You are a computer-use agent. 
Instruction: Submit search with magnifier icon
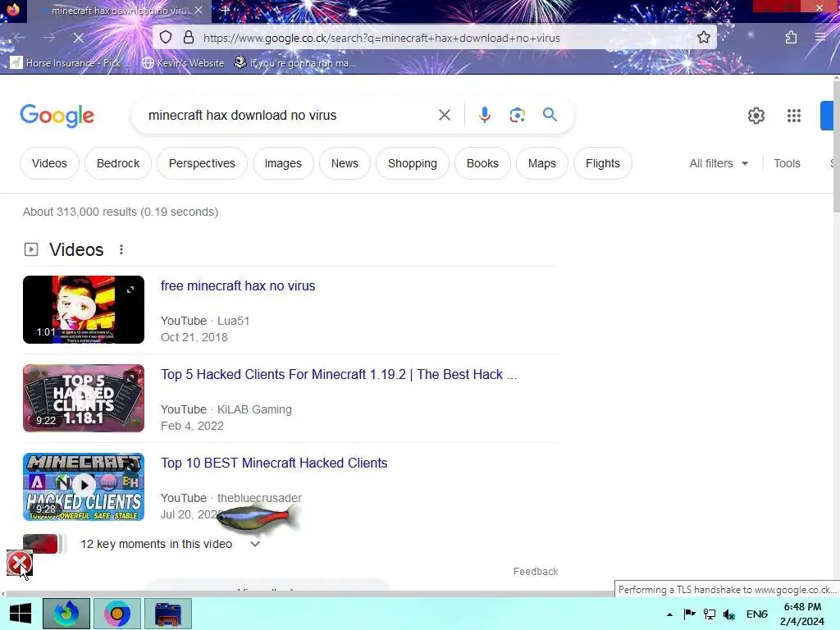550,115
